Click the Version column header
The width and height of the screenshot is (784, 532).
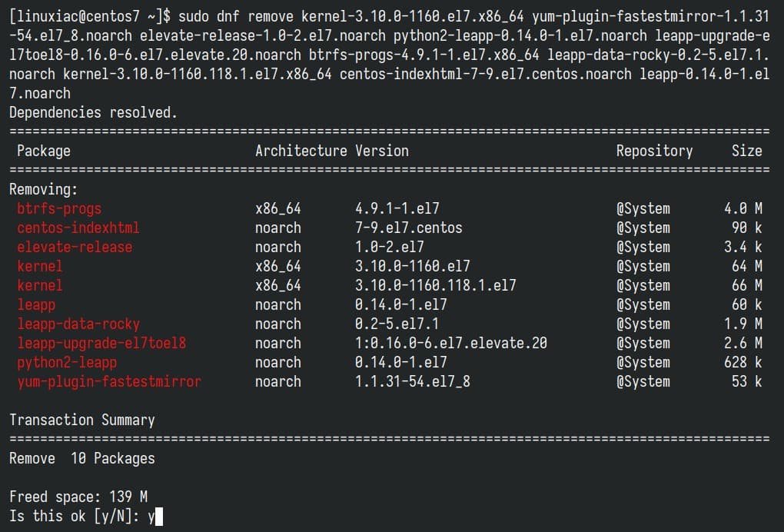[382, 151]
